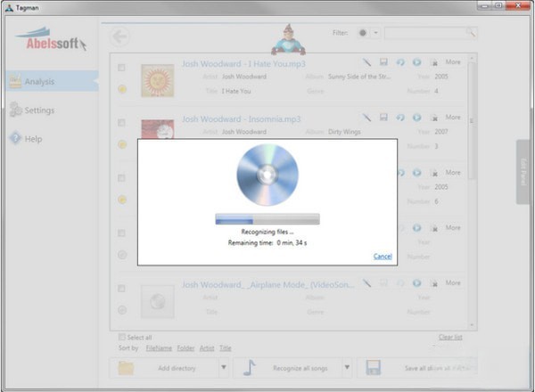The height and width of the screenshot is (392, 535).
Task: Expand the Recognize all songs dropdown arrow
Action: pyautogui.click(x=347, y=367)
